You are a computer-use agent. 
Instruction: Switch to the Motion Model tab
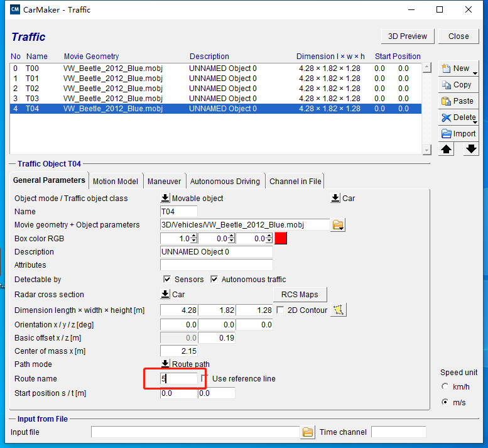coord(116,181)
